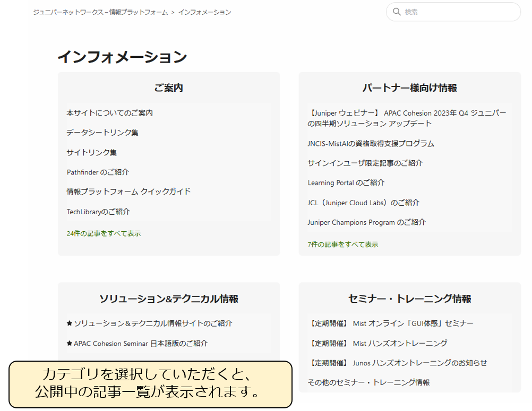The width and height of the screenshot is (532, 411).
Task: Open 本サイトについてのご案内 article
Action: (109, 113)
